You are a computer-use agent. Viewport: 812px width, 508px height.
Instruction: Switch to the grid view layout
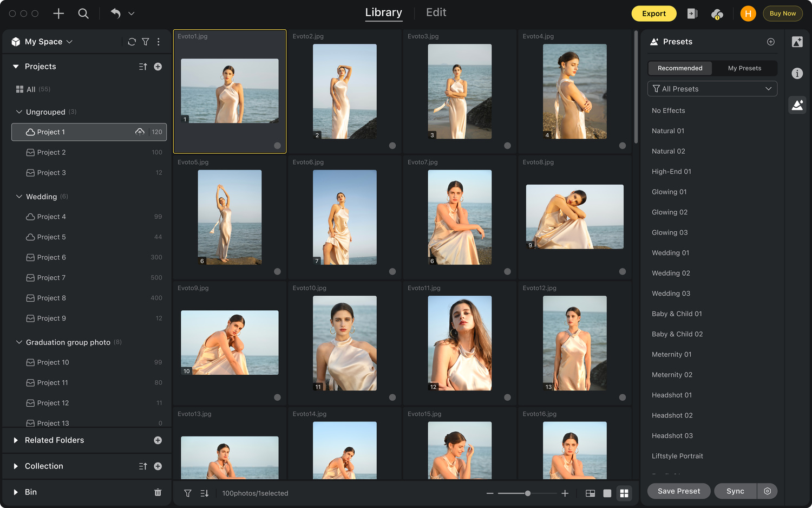tap(624, 493)
